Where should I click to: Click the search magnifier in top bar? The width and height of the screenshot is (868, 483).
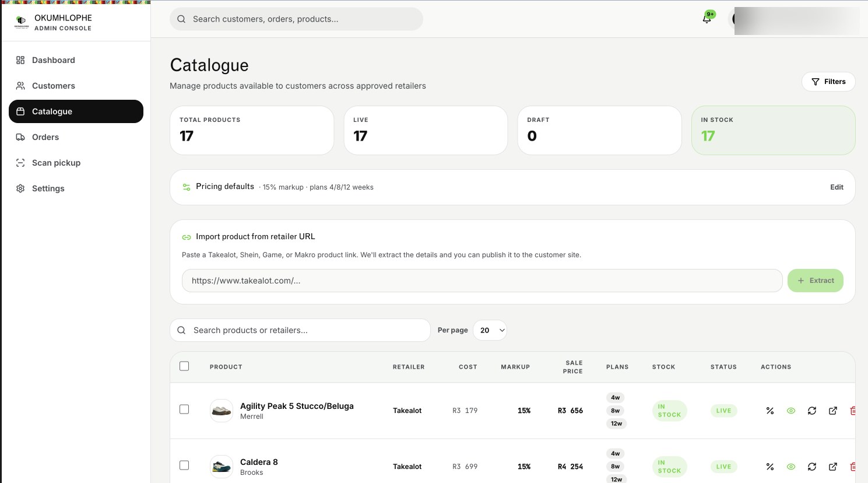pos(181,19)
